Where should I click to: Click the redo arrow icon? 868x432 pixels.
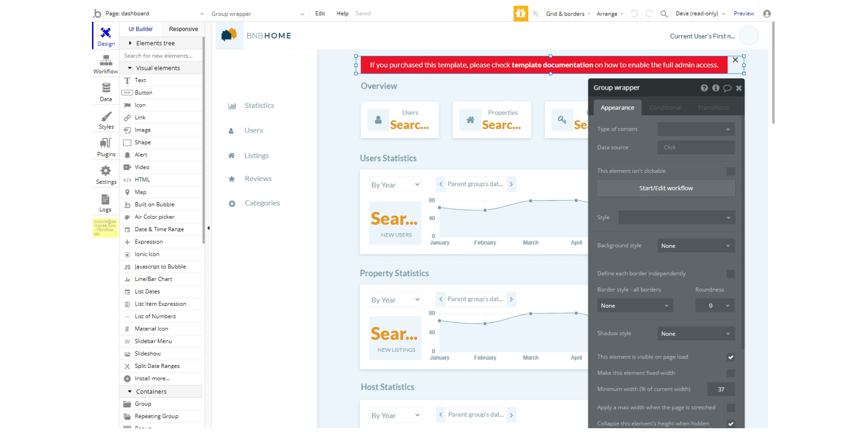[649, 13]
